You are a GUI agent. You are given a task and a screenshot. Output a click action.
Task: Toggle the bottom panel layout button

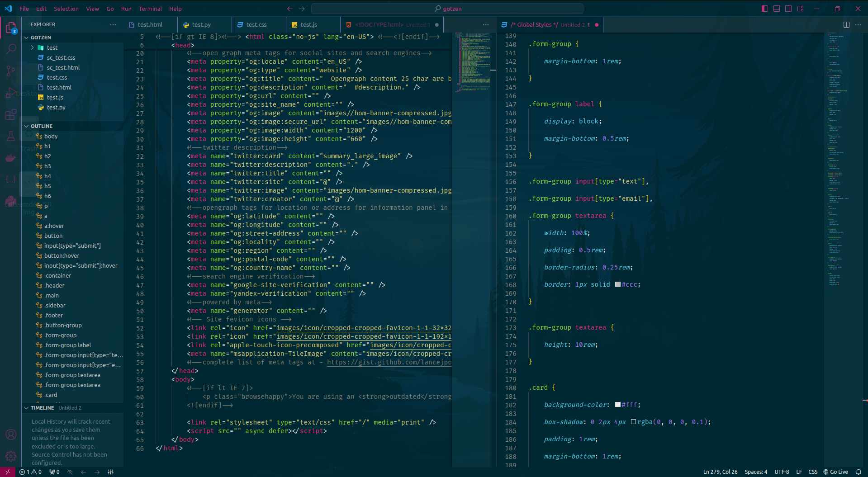pyautogui.click(x=777, y=9)
